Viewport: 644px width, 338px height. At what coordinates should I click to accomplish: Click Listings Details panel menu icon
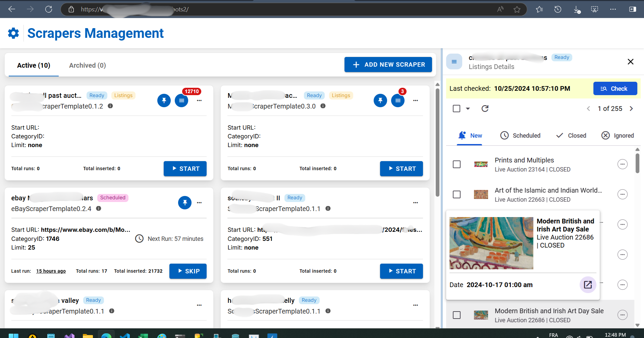pyautogui.click(x=454, y=62)
